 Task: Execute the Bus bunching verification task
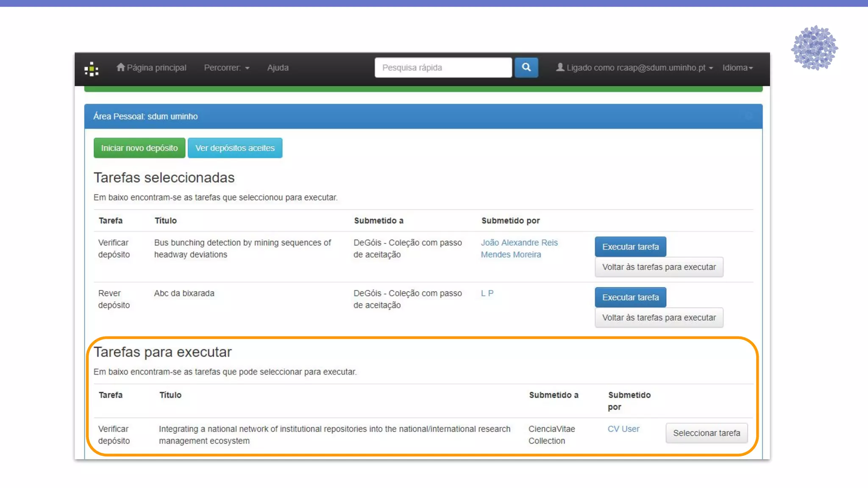[x=630, y=247]
